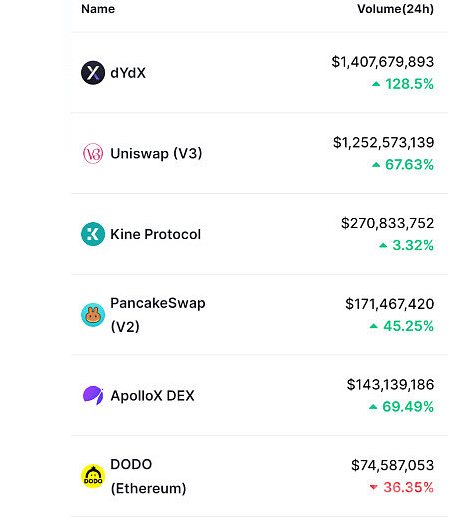Click the green up arrow beside 128.5%
The image size is (449, 517).
tap(376, 84)
